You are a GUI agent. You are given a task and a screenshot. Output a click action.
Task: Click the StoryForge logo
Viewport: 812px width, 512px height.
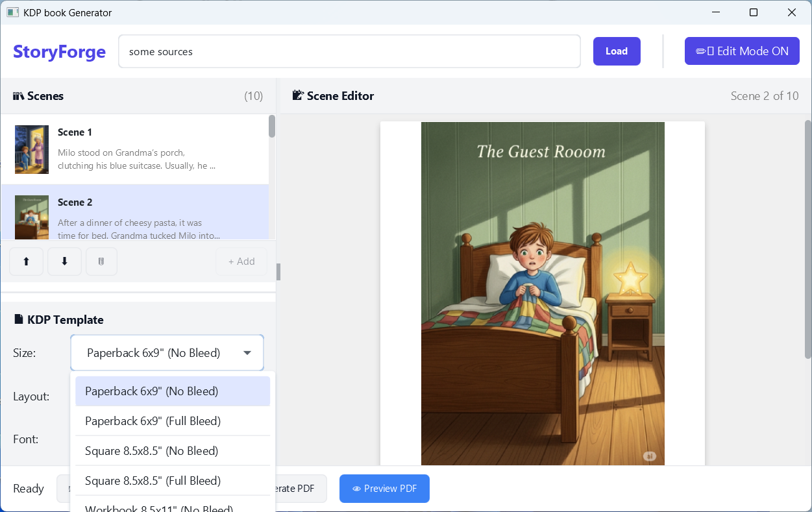[x=59, y=51]
